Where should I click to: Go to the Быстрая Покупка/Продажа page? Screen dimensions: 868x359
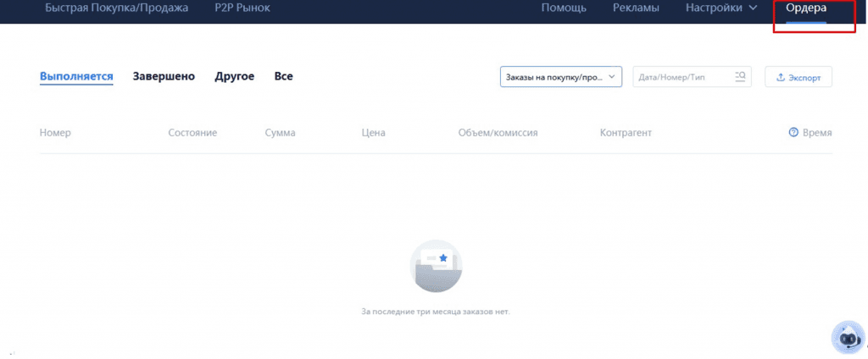(117, 8)
